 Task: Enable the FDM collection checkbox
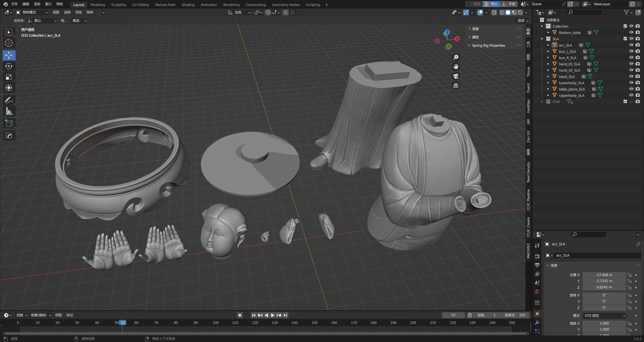point(625,102)
